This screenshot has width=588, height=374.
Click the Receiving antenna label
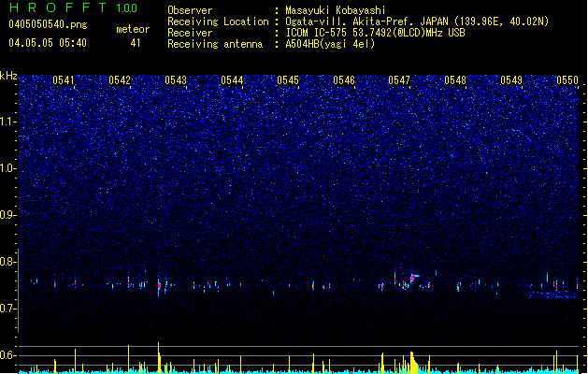[215, 44]
